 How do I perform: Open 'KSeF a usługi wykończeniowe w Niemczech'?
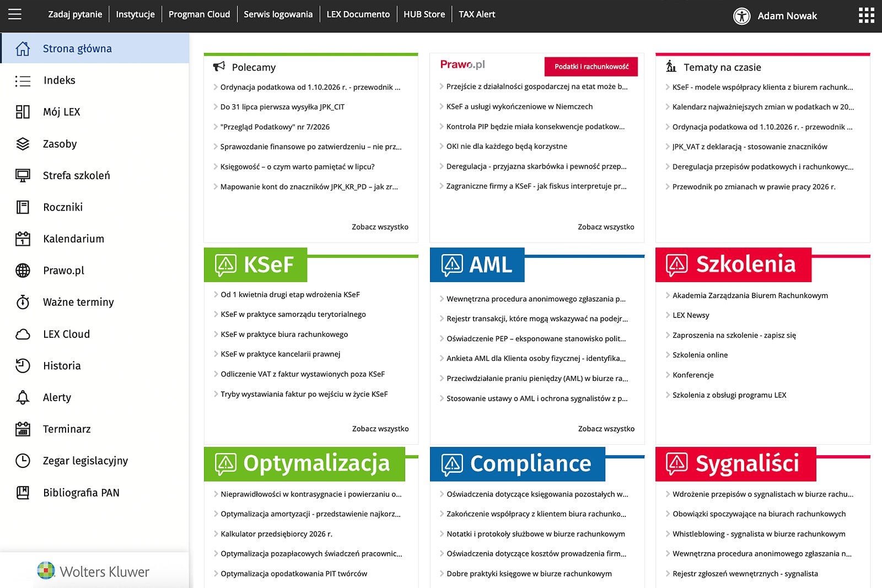coord(520,106)
